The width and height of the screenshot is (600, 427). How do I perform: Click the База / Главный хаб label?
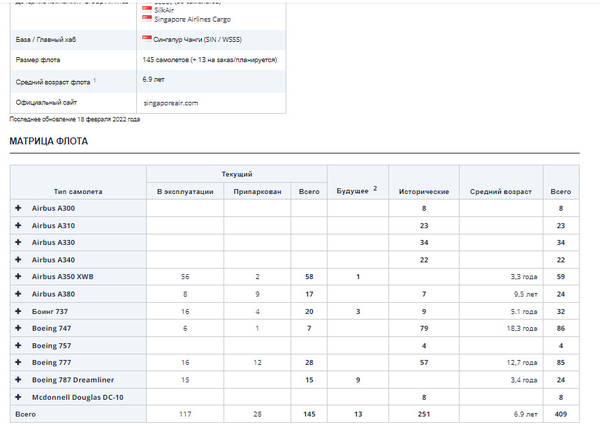tap(46, 39)
